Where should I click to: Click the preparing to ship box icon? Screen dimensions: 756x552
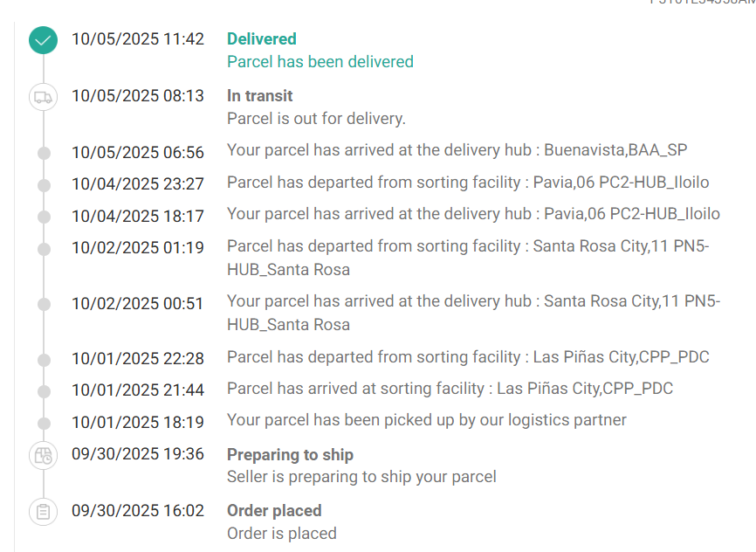(43, 456)
